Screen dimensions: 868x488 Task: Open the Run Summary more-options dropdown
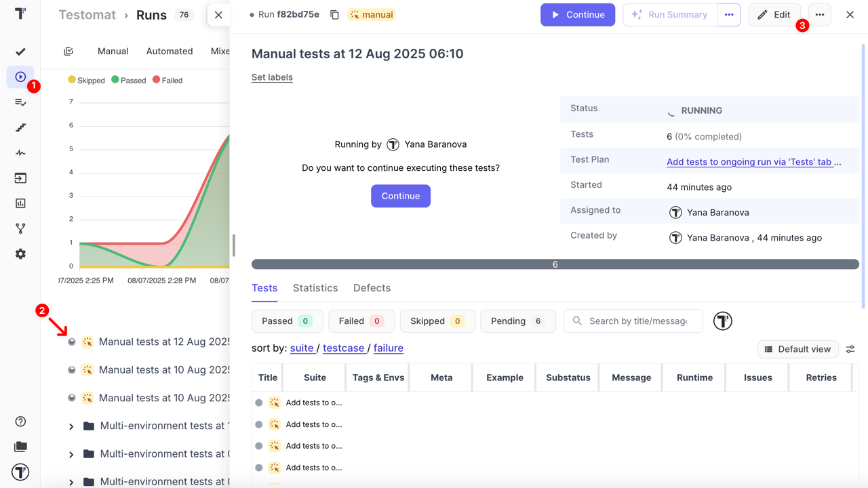729,15
